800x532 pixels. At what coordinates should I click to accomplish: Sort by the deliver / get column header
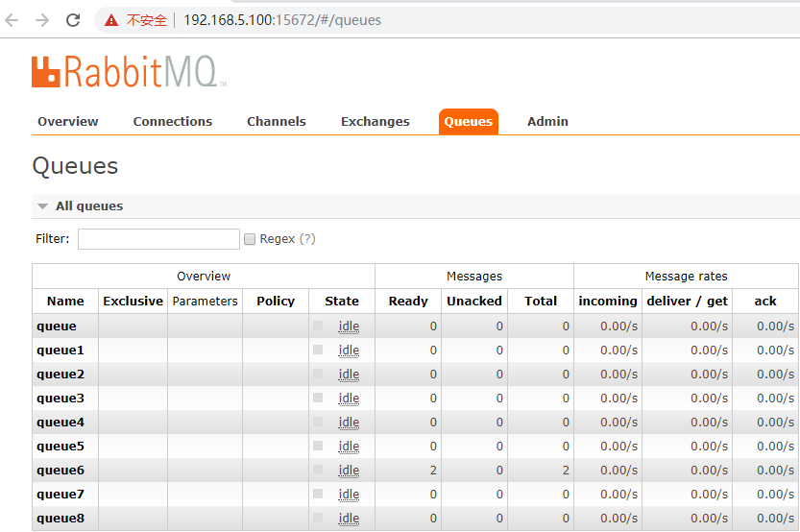(687, 301)
